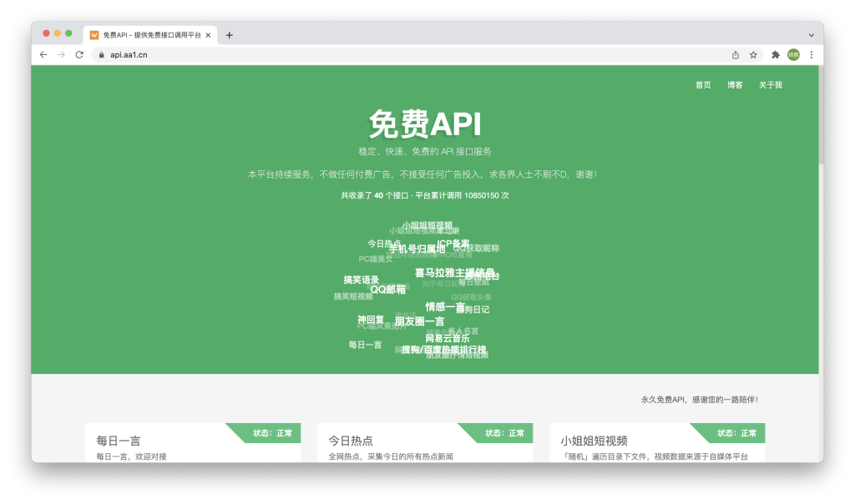
Task: Click the 今日热点 tag in the cloud
Action: [x=384, y=244]
